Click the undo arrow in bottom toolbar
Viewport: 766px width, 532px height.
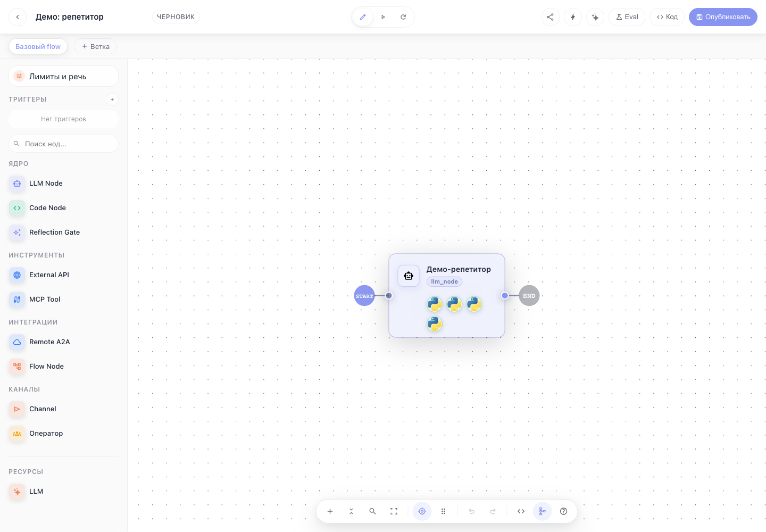(471, 511)
